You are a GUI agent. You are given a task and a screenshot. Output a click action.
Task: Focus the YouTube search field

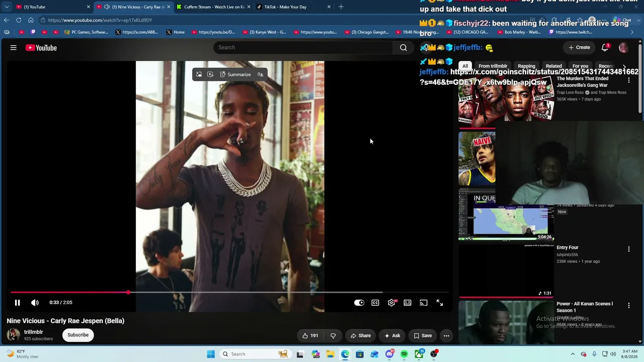pos(303,47)
